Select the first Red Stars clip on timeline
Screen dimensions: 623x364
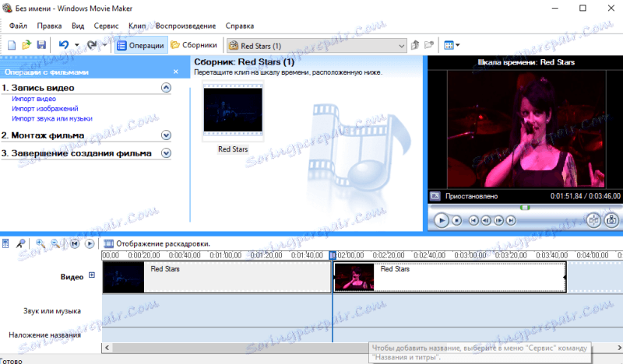tap(217, 278)
